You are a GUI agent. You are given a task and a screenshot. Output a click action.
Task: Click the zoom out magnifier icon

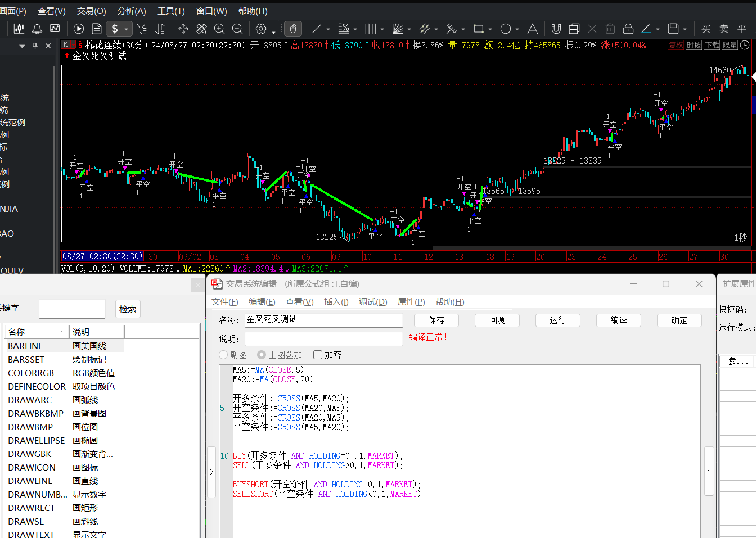click(x=237, y=29)
